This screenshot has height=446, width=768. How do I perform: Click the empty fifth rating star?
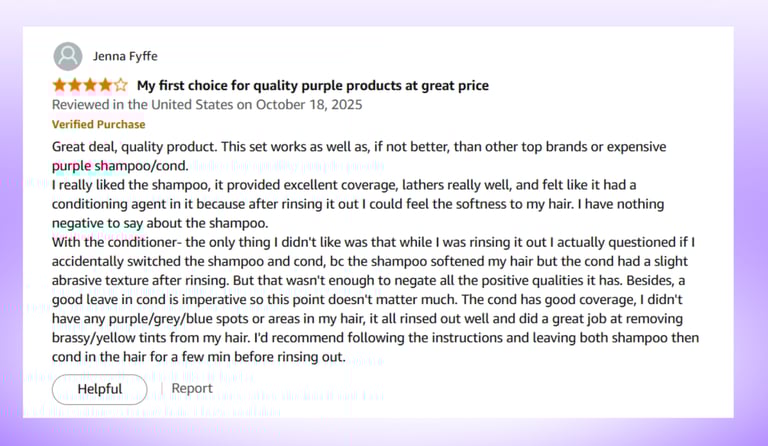point(120,85)
